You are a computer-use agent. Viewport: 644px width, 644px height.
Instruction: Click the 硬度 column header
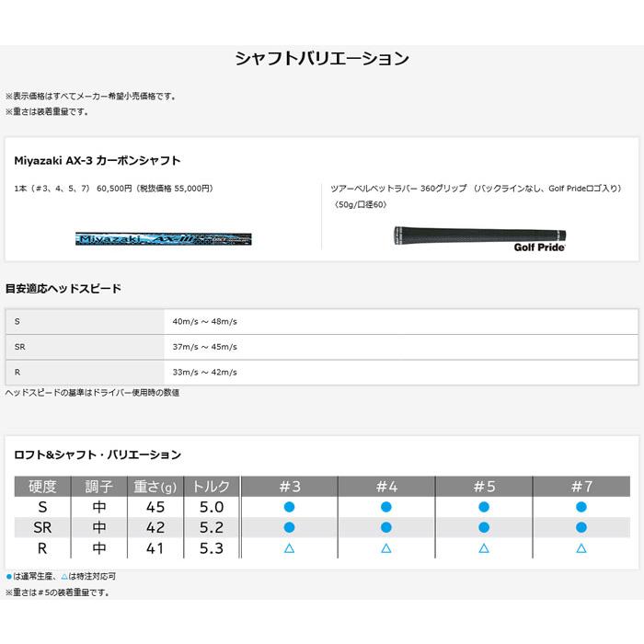[x=42, y=487]
